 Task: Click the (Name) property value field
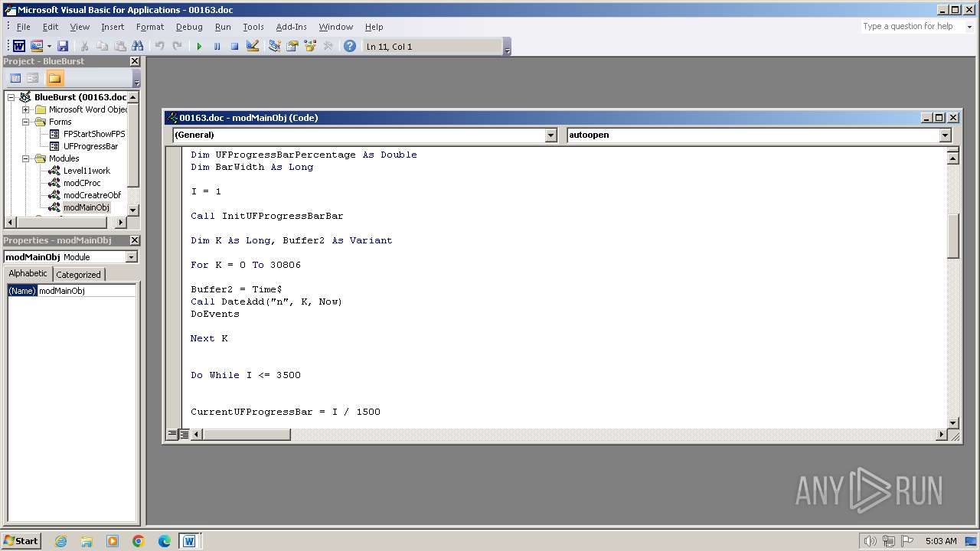click(x=87, y=291)
